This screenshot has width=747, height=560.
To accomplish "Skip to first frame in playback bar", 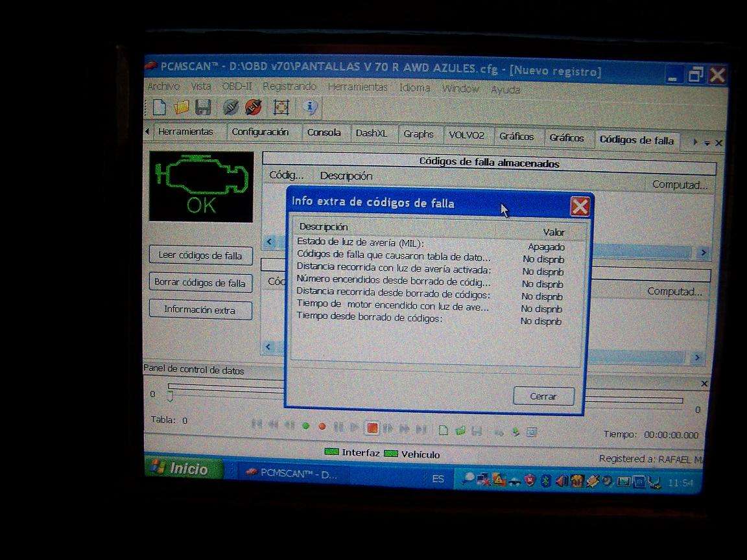I will click(x=256, y=424).
